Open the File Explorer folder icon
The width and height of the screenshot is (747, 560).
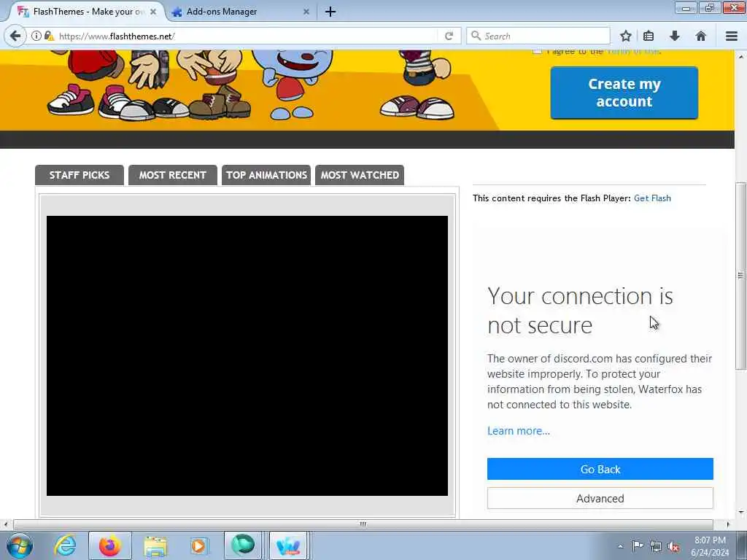(156, 546)
